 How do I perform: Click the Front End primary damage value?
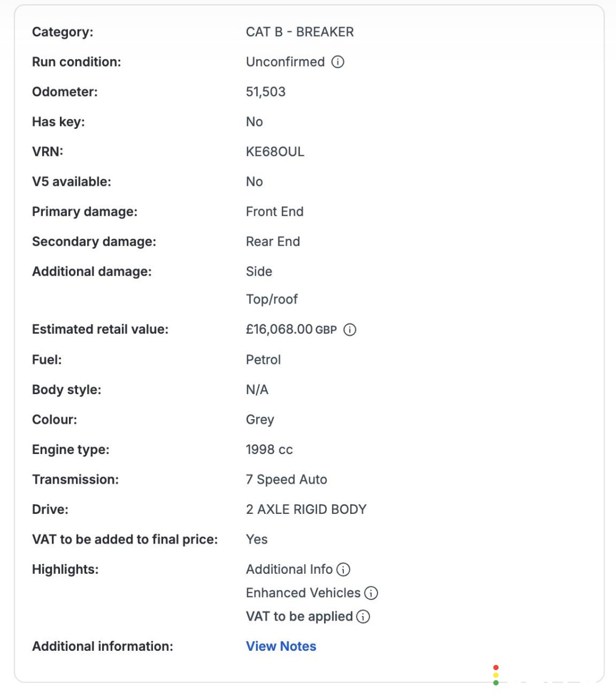tap(274, 212)
